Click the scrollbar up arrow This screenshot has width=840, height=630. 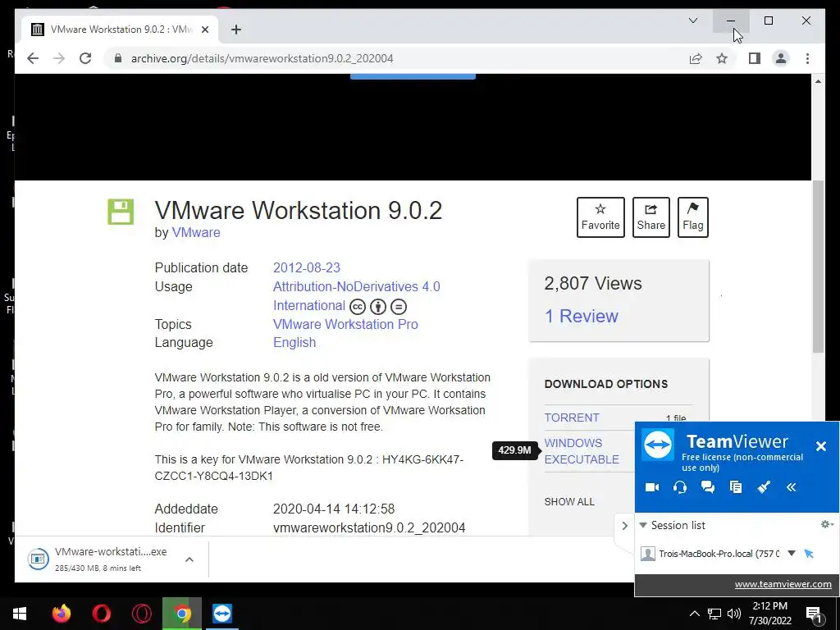(818, 81)
